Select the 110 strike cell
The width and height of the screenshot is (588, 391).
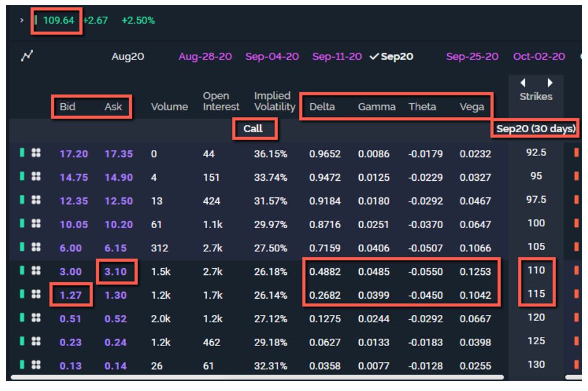pyautogui.click(x=536, y=270)
